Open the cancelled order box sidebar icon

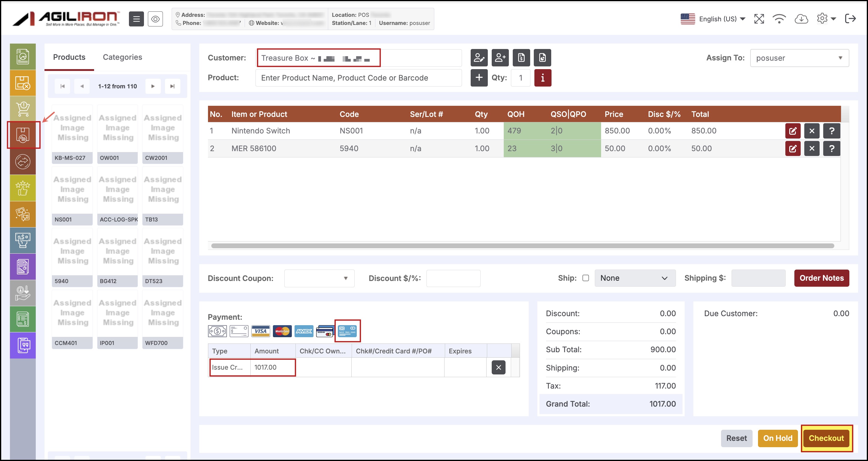pos(23,83)
